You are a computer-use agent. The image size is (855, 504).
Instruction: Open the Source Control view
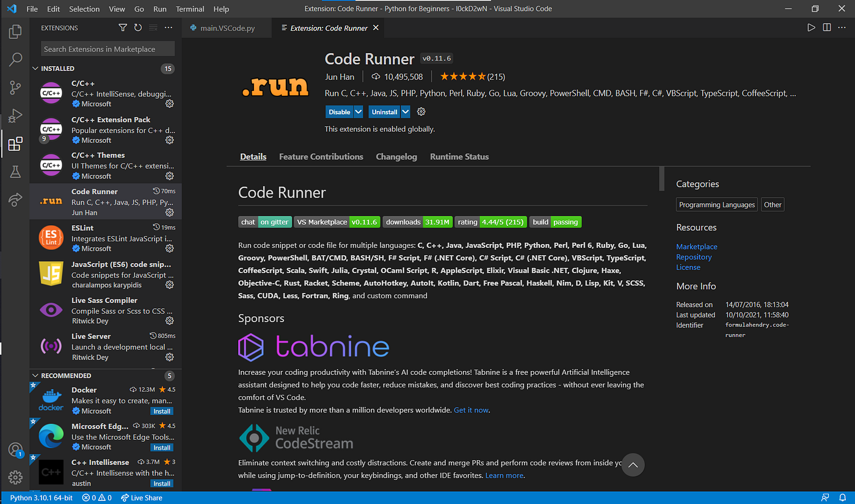(x=15, y=87)
